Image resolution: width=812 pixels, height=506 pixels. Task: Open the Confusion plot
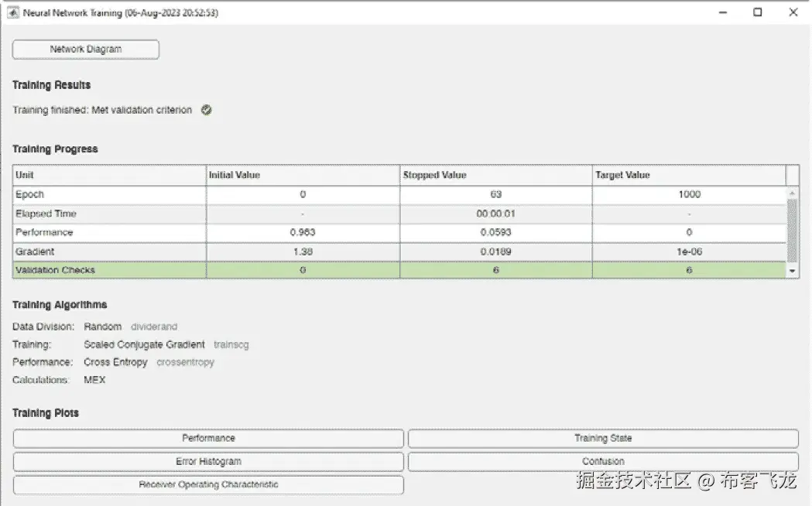(x=603, y=461)
